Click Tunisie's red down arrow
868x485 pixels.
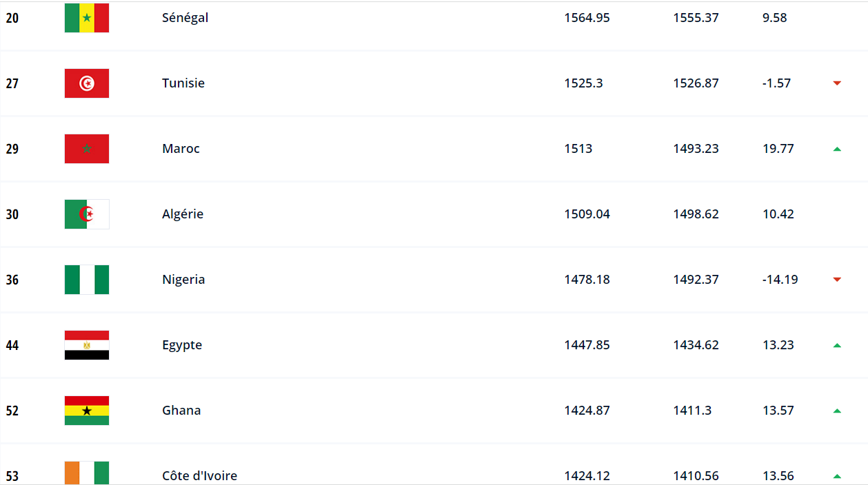[837, 83]
